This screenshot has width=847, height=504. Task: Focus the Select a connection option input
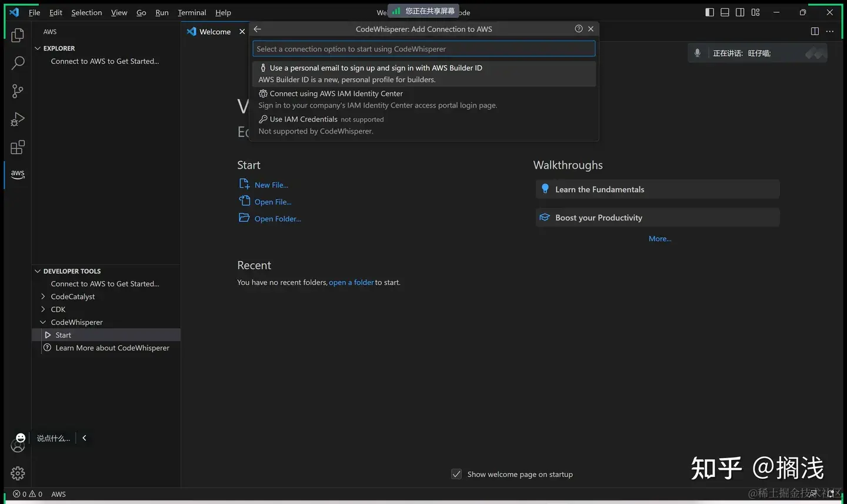(423, 49)
